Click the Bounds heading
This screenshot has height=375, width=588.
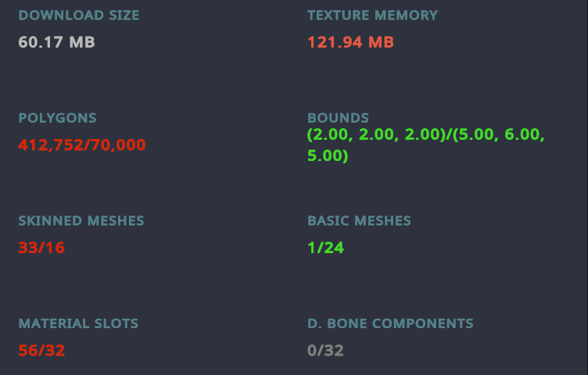[x=338, y=118]
